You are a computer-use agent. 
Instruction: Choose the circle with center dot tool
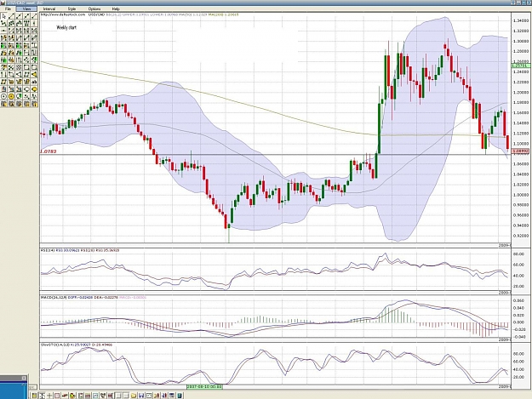3,97
